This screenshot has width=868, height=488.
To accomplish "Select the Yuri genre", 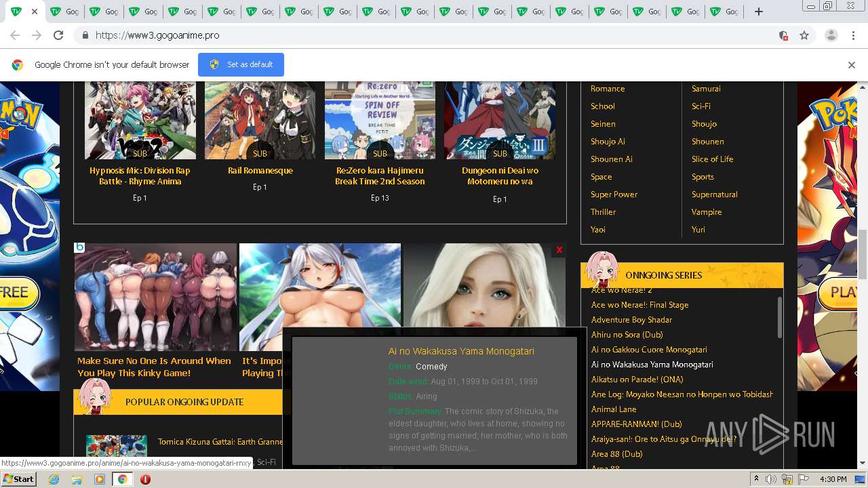I will click(698, 230).
